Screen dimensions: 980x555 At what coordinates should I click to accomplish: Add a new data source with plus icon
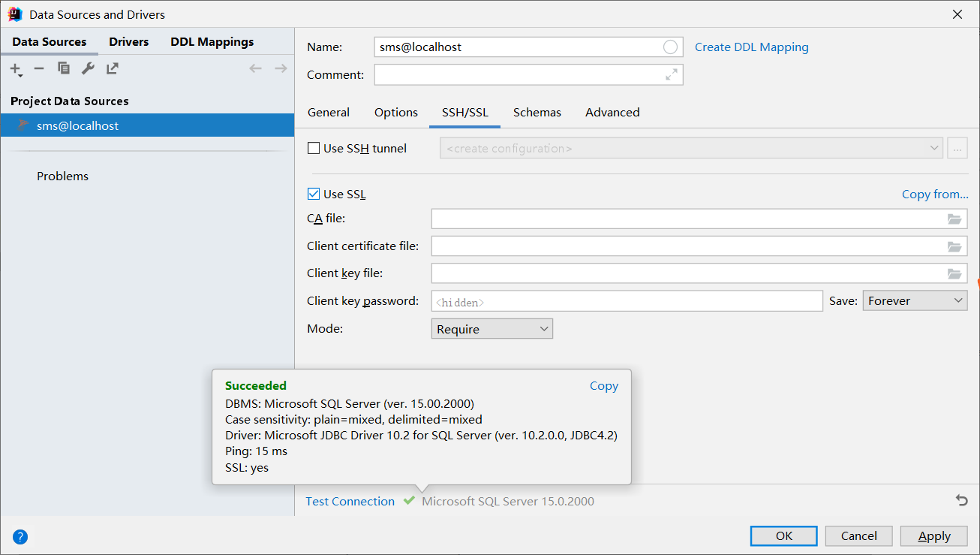(x=16, y=69)
